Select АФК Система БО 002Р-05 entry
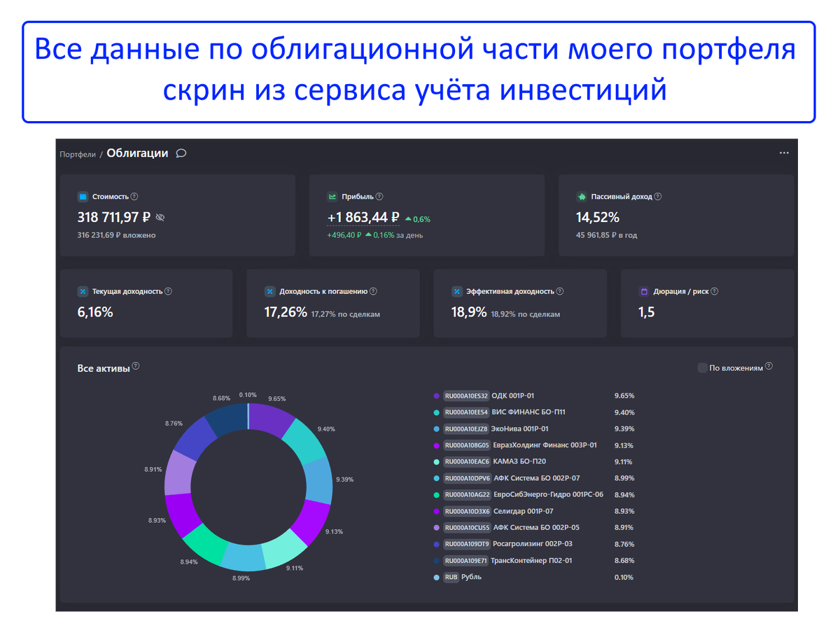Viewport: 840px width, 628px height. (537, 527)
